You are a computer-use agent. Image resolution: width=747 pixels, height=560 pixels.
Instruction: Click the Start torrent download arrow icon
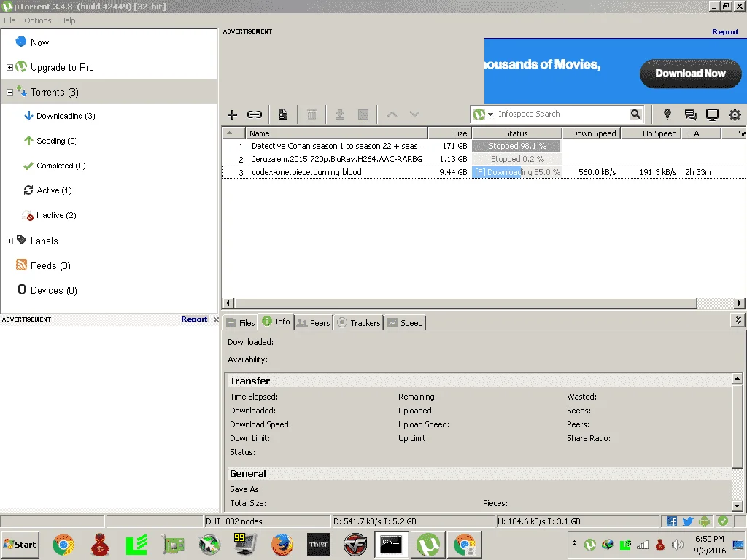pos(340,114)
